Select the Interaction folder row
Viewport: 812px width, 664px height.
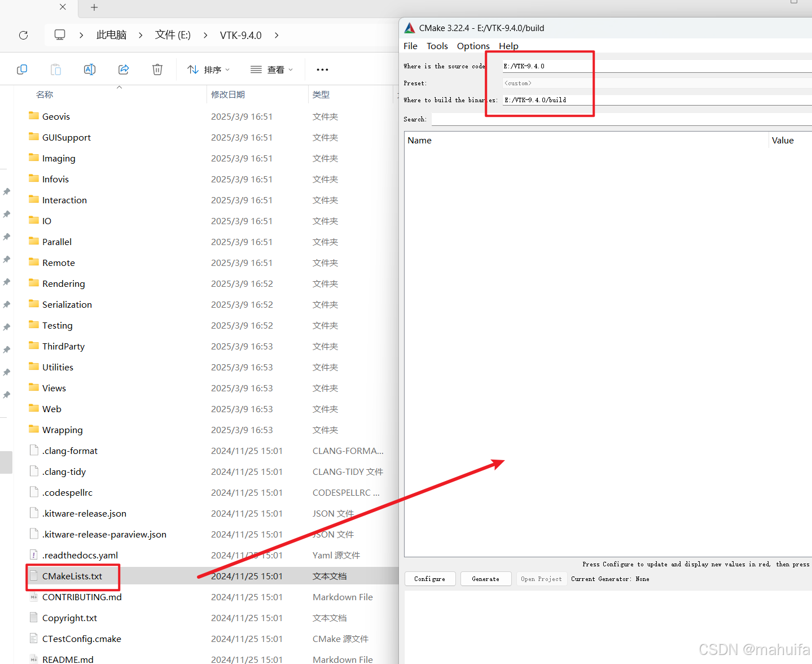206,200
